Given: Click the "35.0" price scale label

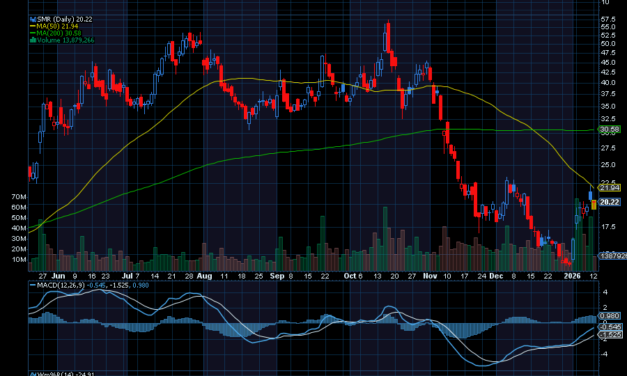Looking at the screenshot, I should tap(608, 106).
